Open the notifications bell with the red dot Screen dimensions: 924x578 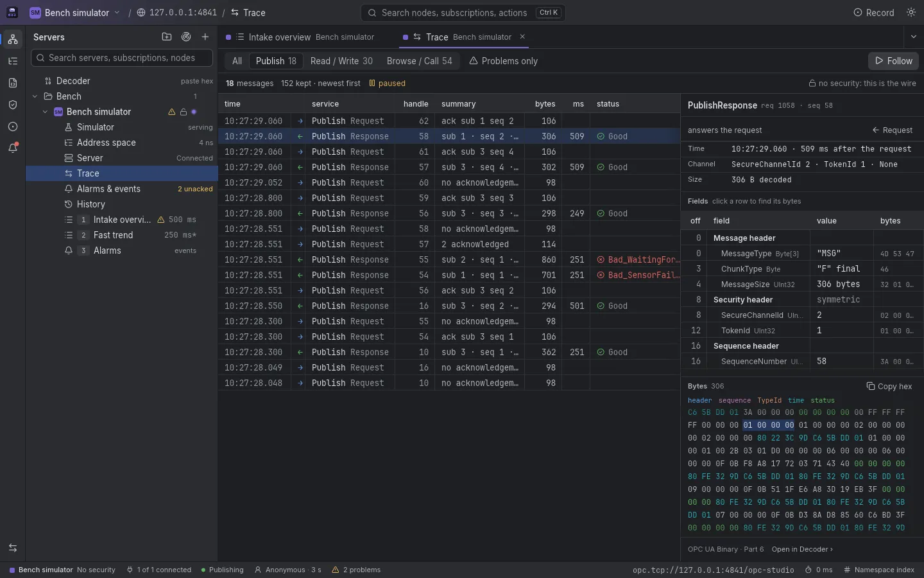[x=13, y=148]
